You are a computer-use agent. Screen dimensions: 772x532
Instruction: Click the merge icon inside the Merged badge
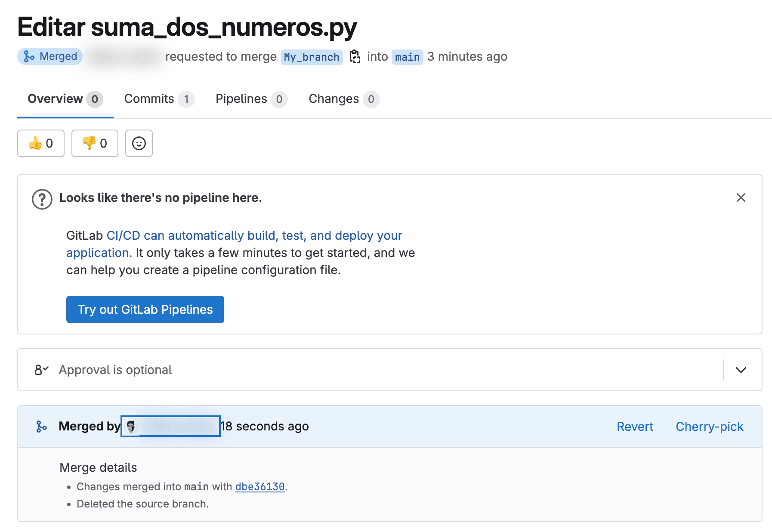pos(29,56)
